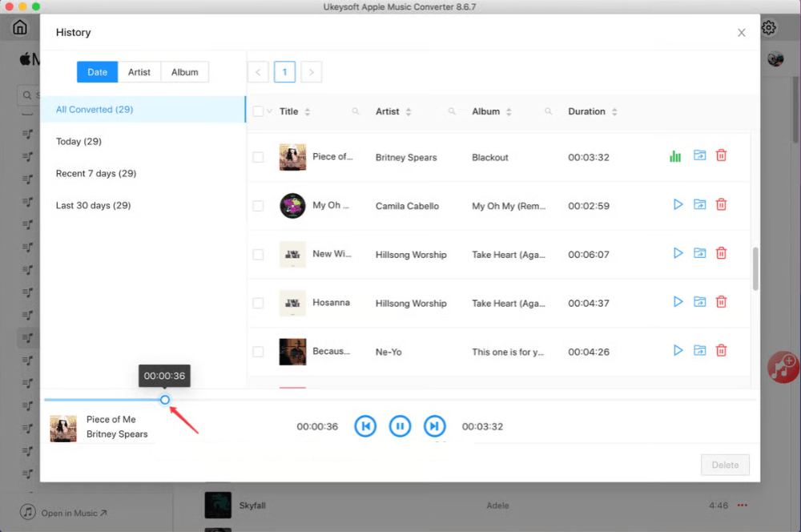Screen dimensions: 801x532
Task: Delete the Ne-Yo track
Action: [722, 350]
